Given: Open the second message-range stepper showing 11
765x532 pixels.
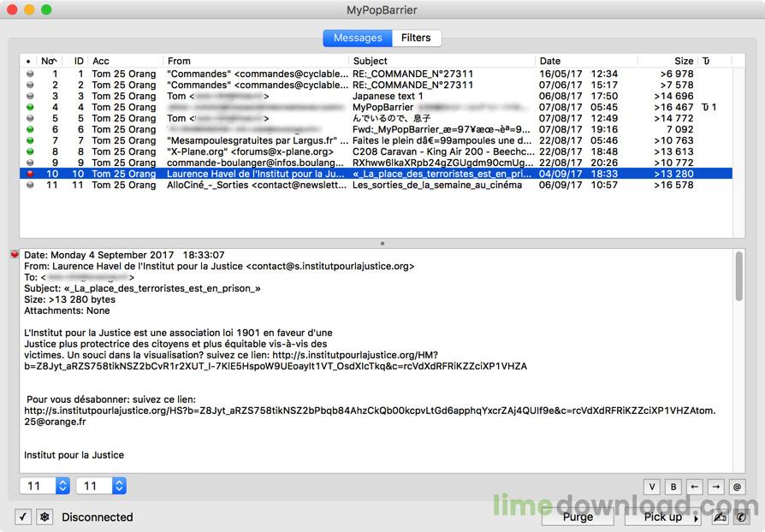Looking at the screenshot, I should [119, 486].
